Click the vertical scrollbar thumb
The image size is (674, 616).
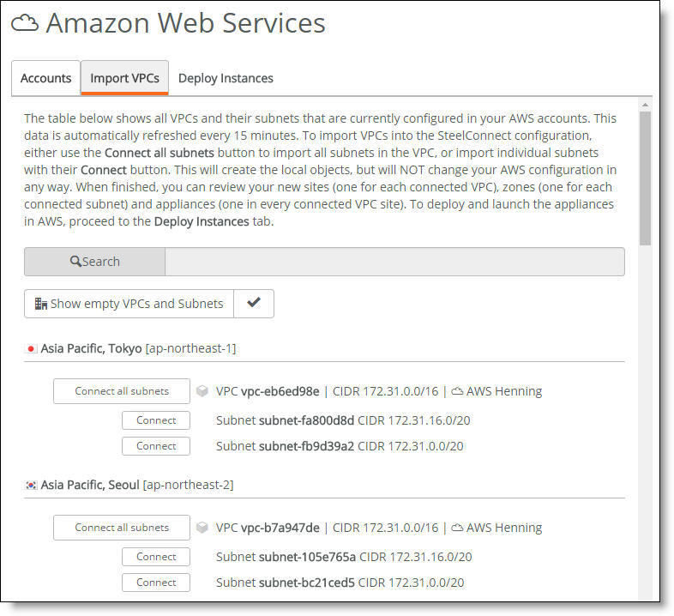pos(645,178)
